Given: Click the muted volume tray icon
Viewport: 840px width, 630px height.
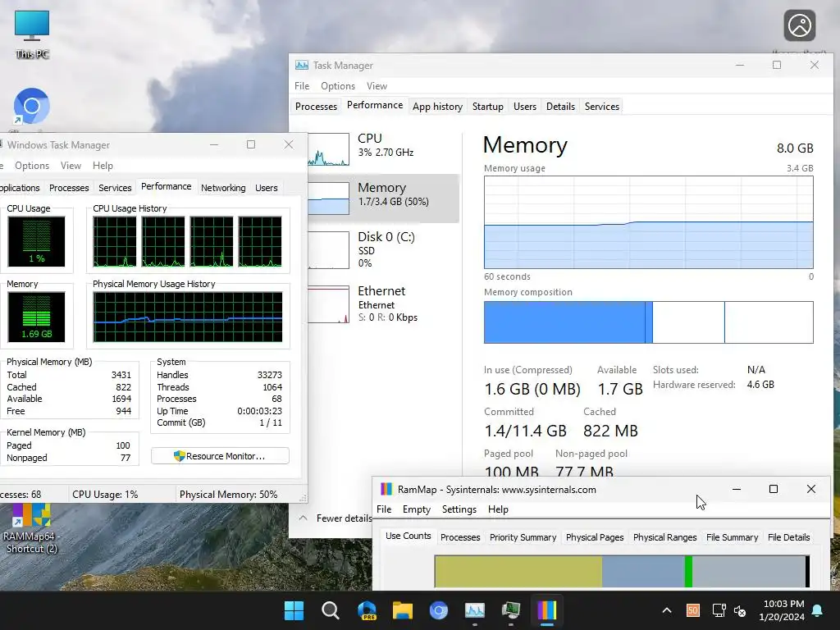Looking at the screenshot, I should [x=741, y=610].
